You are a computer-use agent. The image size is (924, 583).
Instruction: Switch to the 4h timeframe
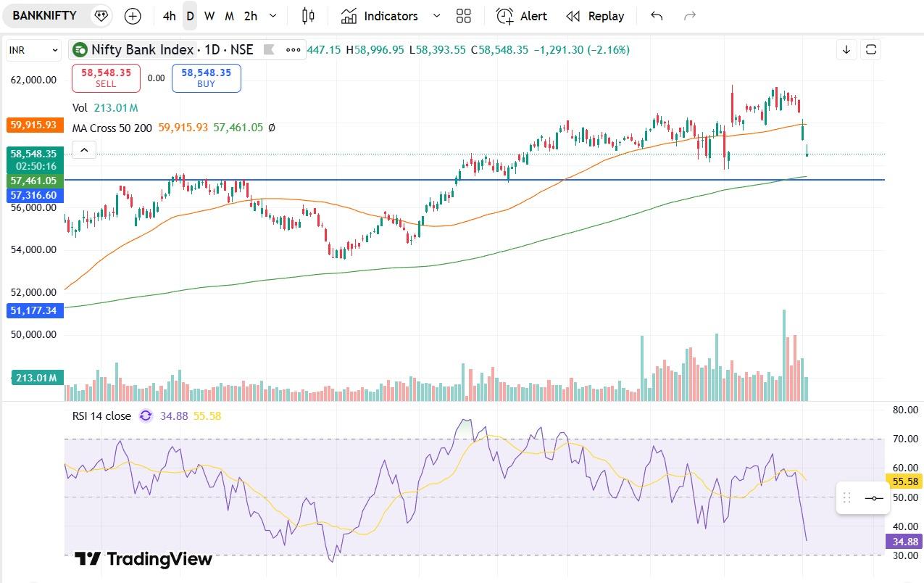(169, 16)
